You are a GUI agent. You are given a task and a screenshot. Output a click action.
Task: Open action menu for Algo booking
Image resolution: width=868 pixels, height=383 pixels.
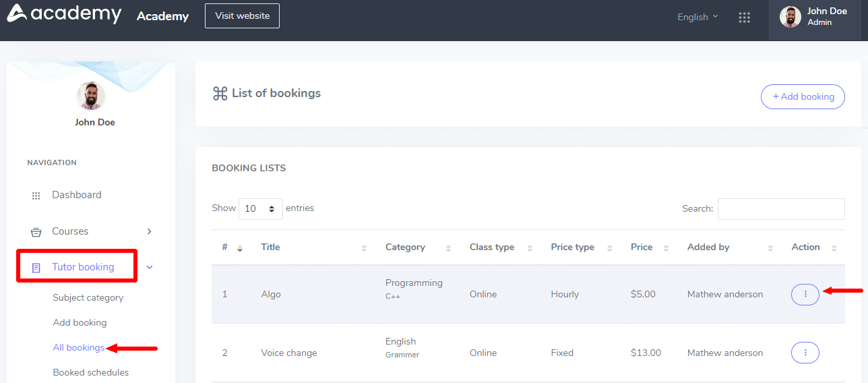click(x=805, y=295)
